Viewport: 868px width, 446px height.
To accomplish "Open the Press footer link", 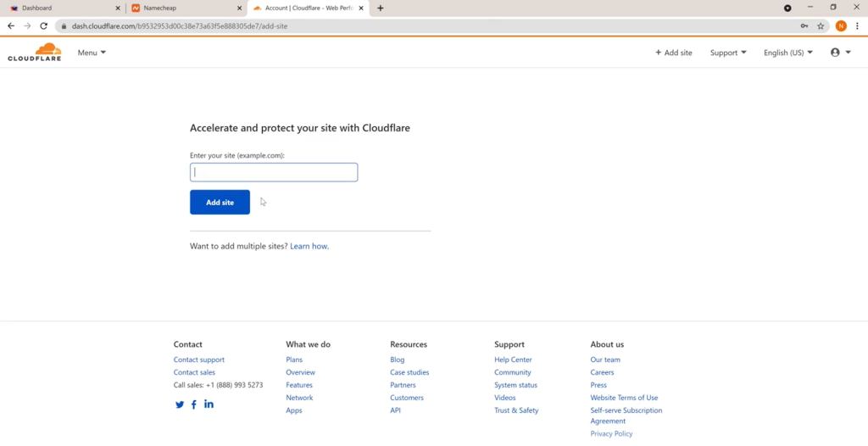I will [598, 385].
